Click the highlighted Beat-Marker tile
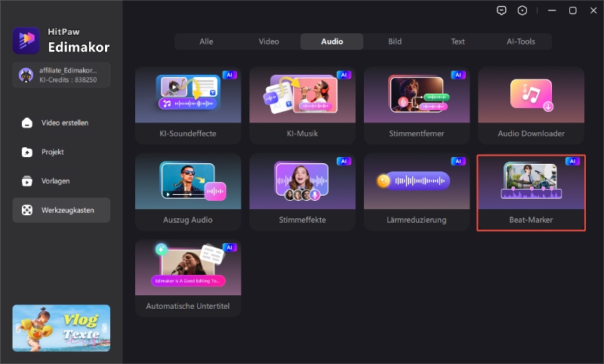This screenshot has height=364, width=604. click(x=532, y=193)
